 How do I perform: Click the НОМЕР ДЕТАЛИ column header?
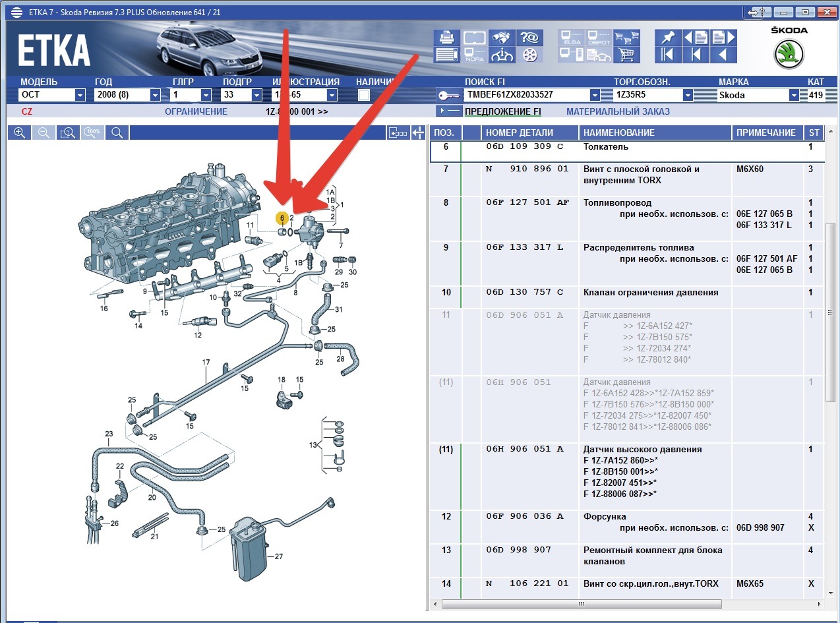click(x=529, y=133)
